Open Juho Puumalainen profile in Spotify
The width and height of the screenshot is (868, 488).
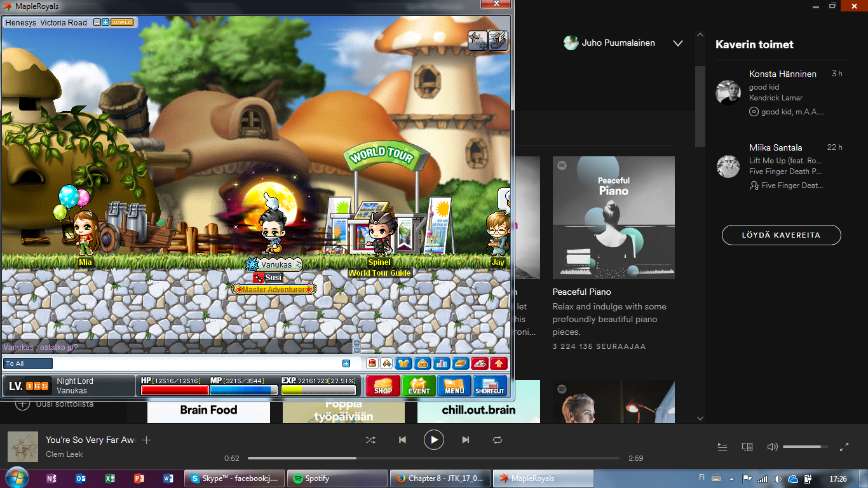click(x=611, y=43)
